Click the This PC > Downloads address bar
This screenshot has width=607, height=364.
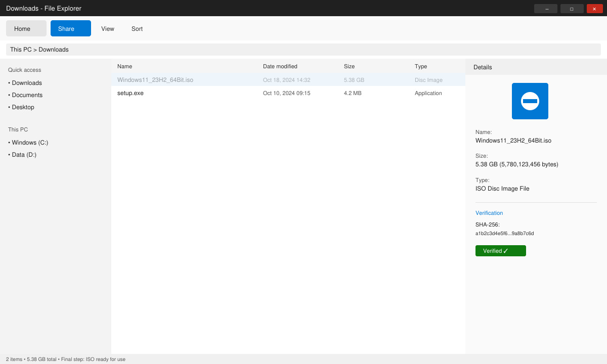[x=303, y=50]
